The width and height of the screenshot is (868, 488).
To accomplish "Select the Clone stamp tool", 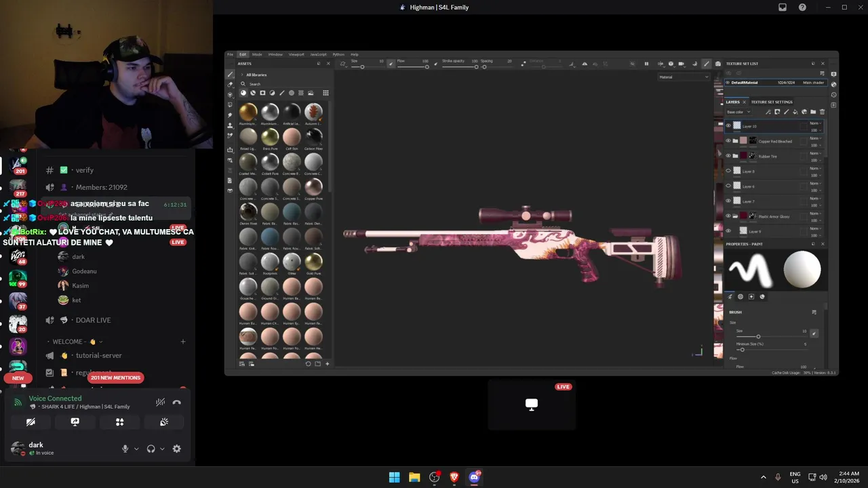I will point(230,125).
